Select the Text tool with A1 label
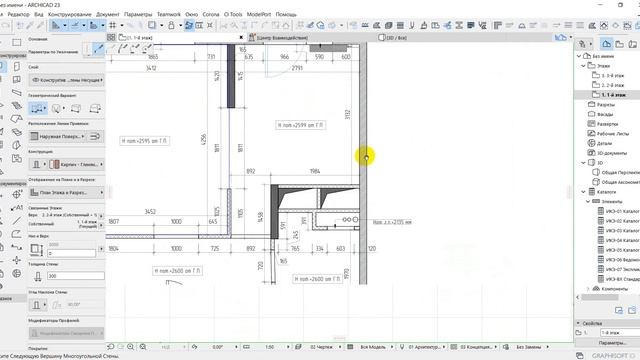The height and width of the screenshot is (360, 640). pos(17,208)
